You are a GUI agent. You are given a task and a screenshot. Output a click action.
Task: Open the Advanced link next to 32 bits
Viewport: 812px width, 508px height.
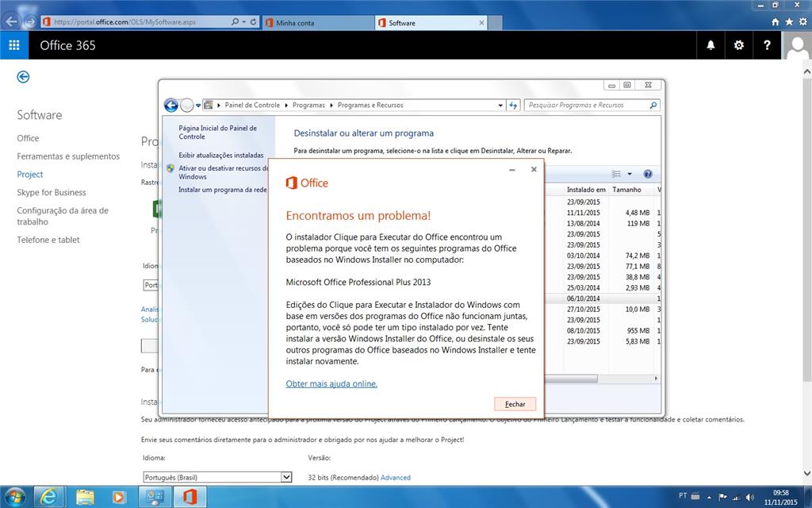tap(396, 477)
